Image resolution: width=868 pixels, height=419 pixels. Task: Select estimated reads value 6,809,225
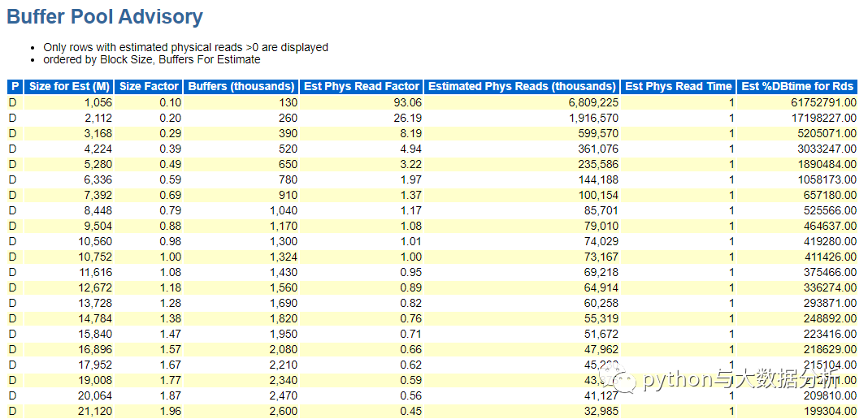(x=594, y=102)
